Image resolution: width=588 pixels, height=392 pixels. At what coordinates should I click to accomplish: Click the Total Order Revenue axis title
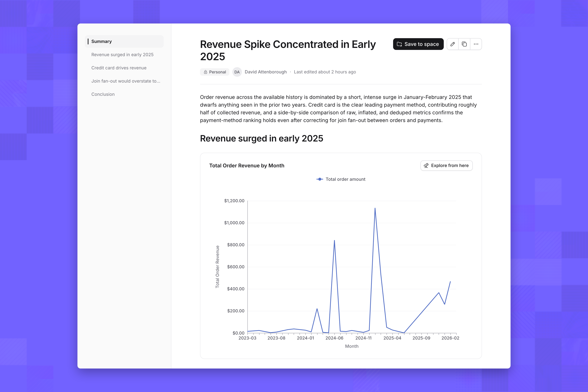tap(217, 267)
